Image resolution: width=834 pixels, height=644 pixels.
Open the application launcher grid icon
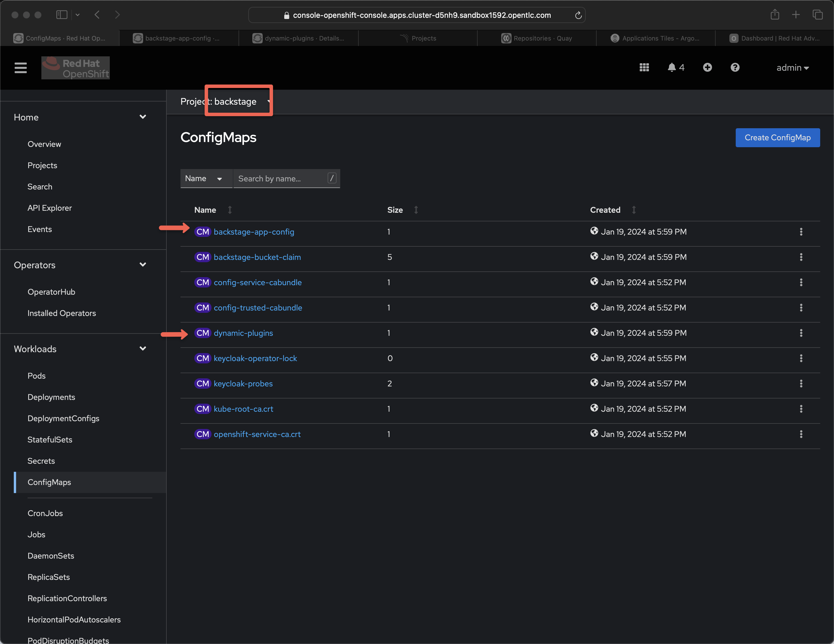tap(644, 68)
